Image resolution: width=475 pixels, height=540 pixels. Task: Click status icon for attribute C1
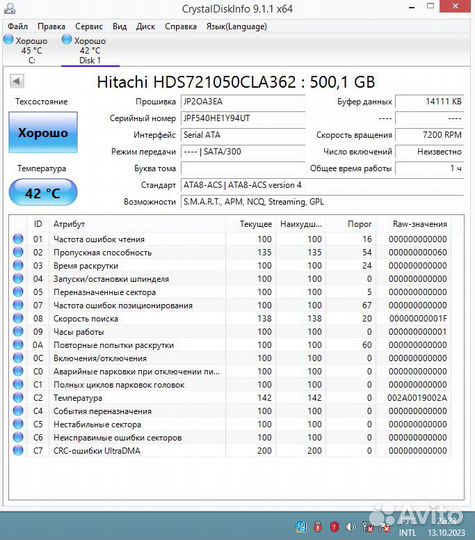18,384
